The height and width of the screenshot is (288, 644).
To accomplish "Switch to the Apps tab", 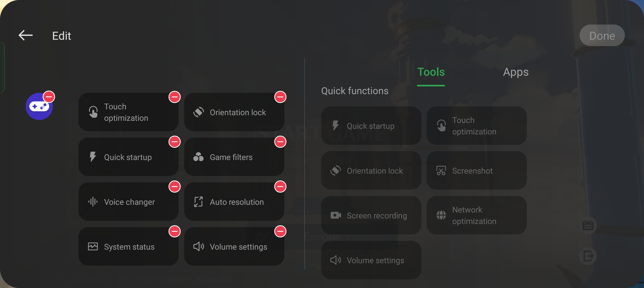I will [x=516, y=72].
